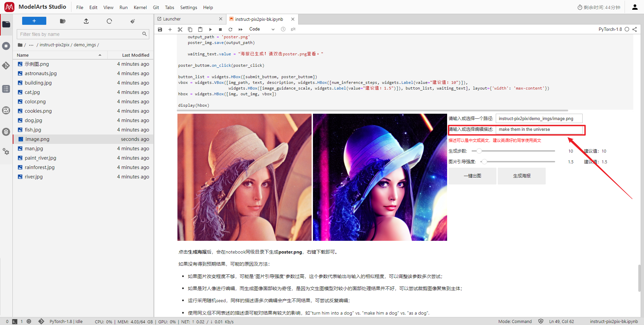
Task: Close the instruct-pix2pix-bk.ipynb tab
Action: pos(293,19)
